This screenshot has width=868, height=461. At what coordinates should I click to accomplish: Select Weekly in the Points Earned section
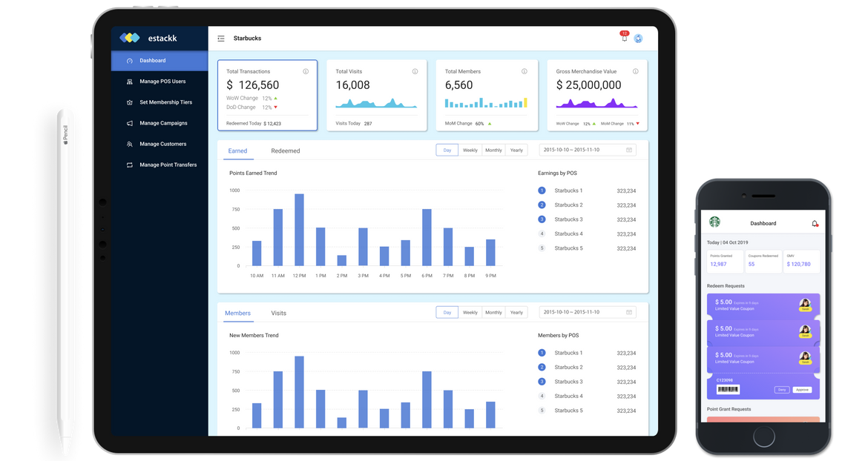pyautogui.click(x=470, y=150)
